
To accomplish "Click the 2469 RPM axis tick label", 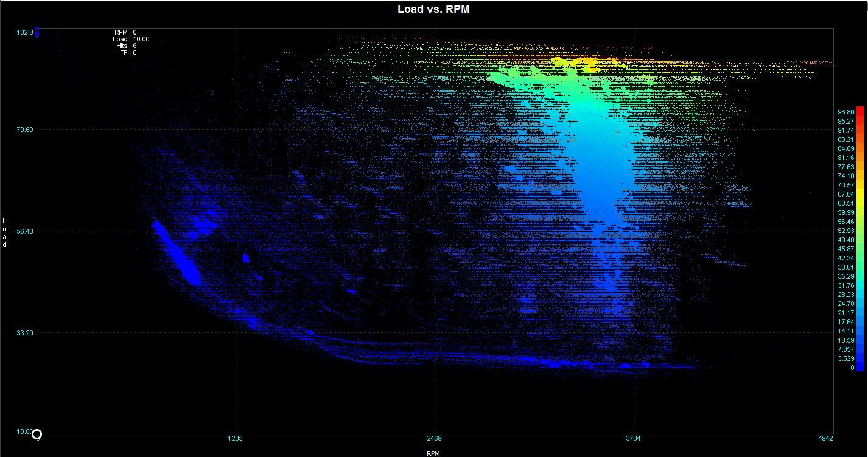I will (434, 438).
